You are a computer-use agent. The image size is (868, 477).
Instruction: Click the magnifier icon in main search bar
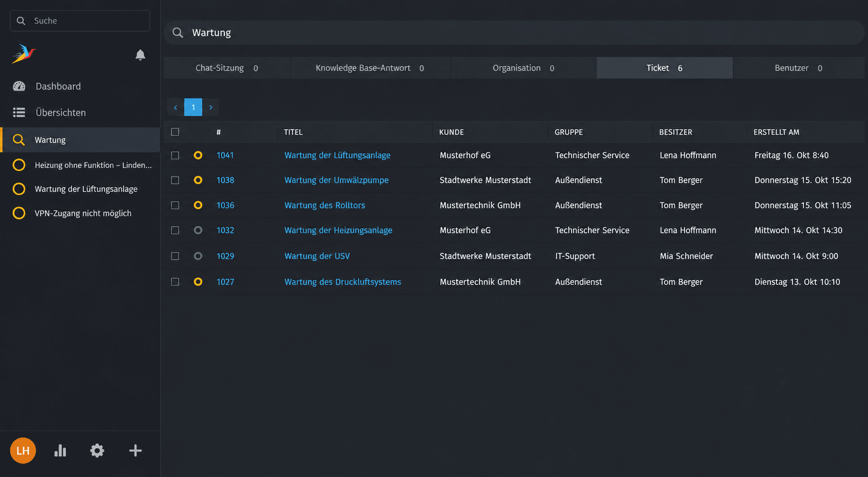[x=178, y=33]
